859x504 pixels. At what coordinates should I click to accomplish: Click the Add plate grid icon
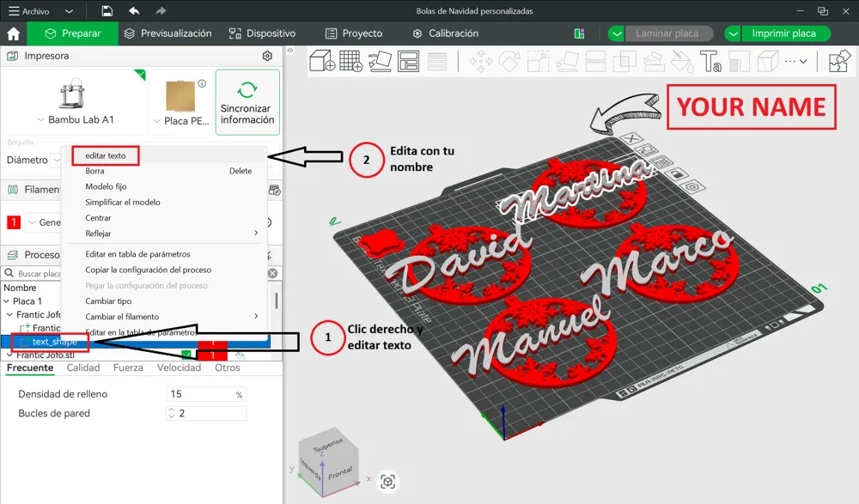click(350, 61)
